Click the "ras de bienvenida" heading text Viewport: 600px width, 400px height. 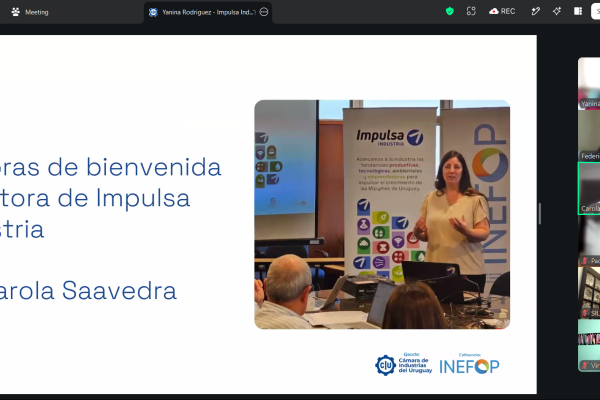click(111, 167)
